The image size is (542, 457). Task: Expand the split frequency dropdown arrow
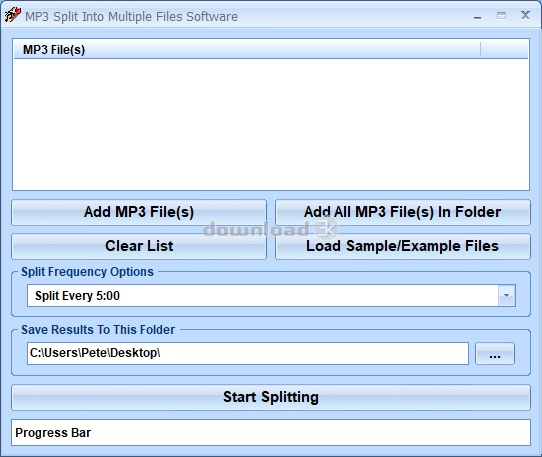[x=507, y=296]
